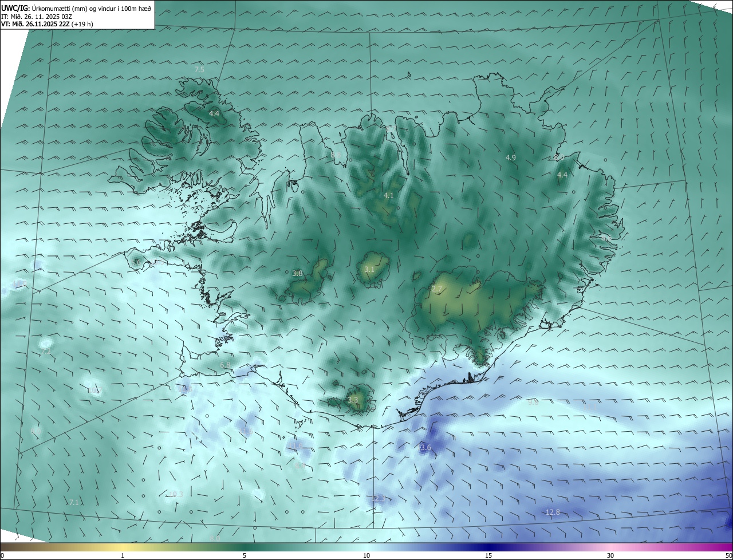Select the 'VT: Mið. 26.11.2025 22Z (+19 h)' line
Screen dimensions: 733x560
coord(47,24)
